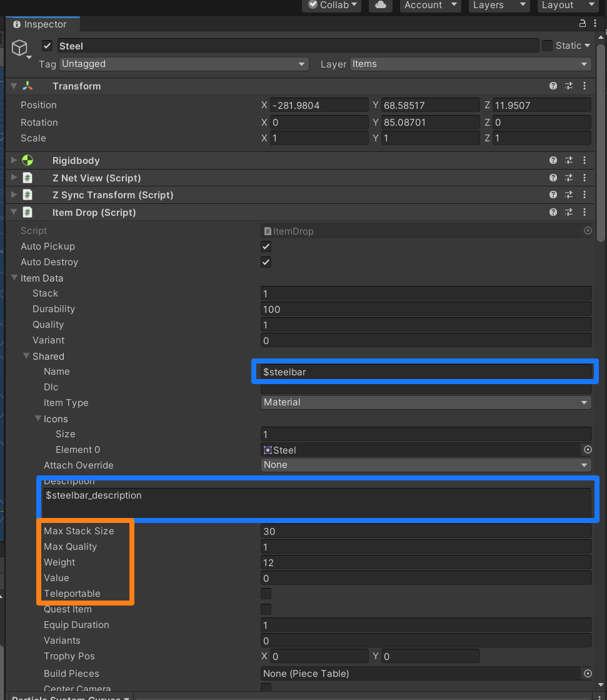Open Element 0 Steel sprite object picker
Screen dimensions: 607x700
(x=588, y=450)
